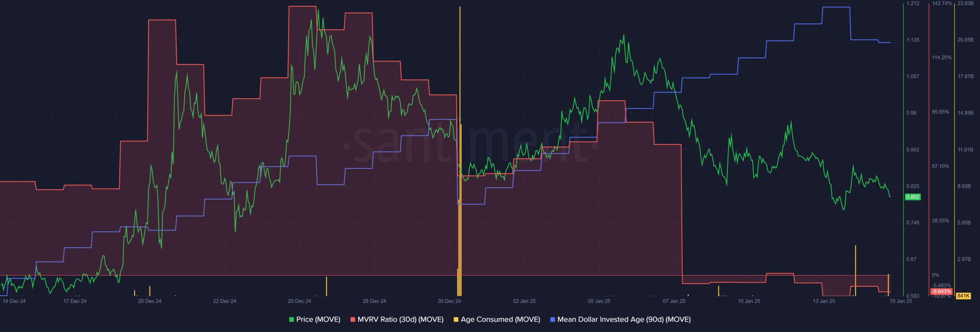
Task: Click the 10 Jan 25 date label
Action: [749, 301]
